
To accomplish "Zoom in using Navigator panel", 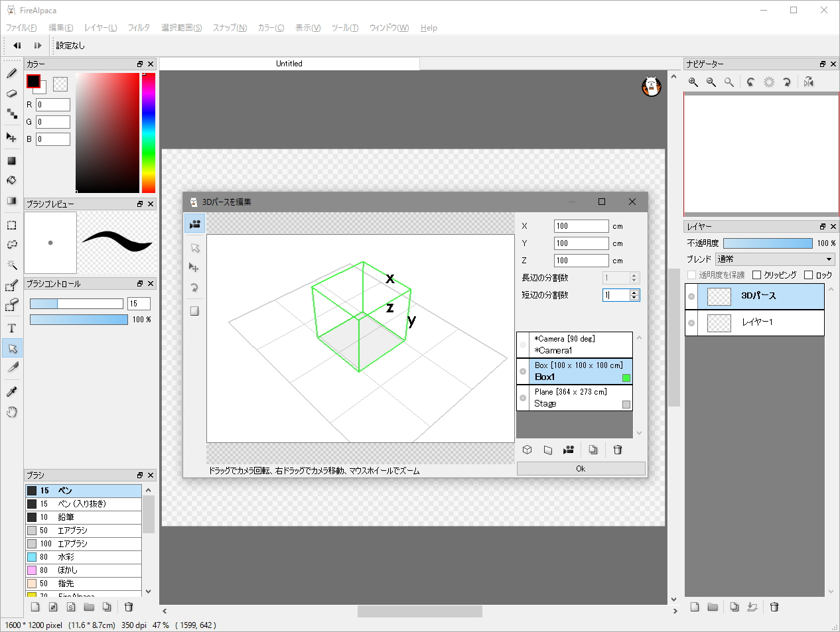I will 693,82.
